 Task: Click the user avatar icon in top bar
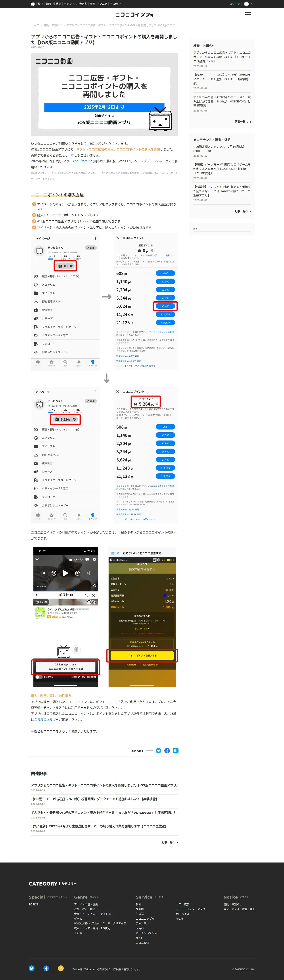(x=246, y=4)
